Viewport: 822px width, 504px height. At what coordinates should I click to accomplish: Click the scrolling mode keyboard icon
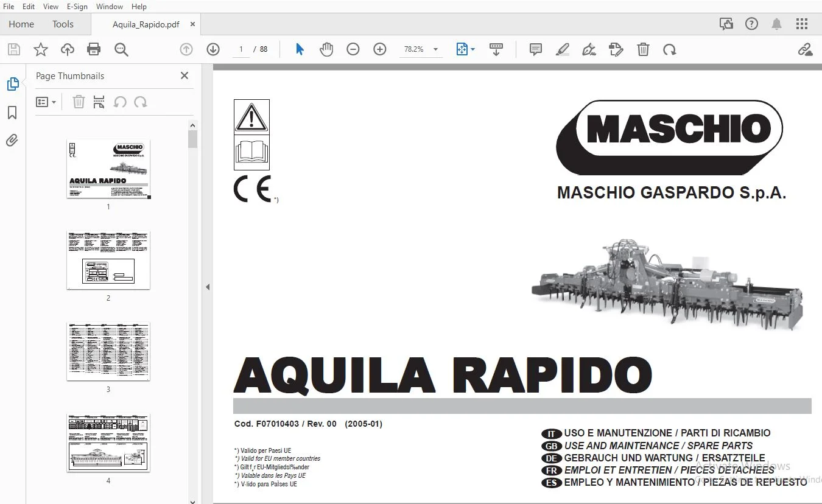pos(496,49)
